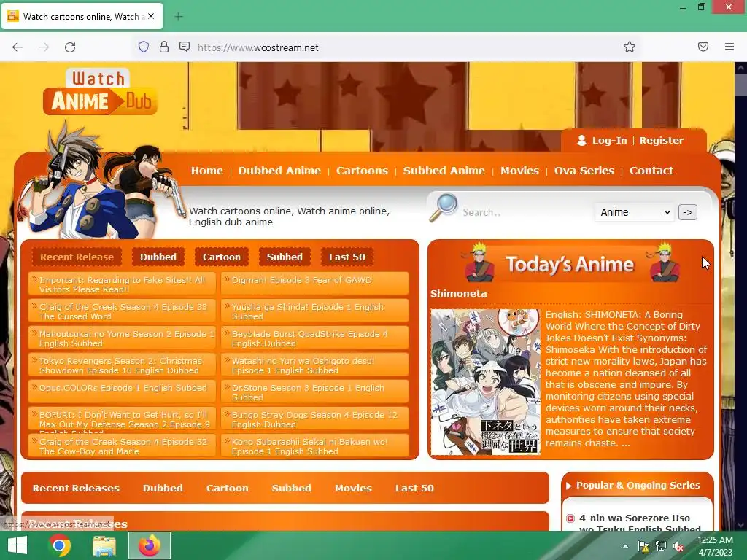Click the muted volume tray icon
This screenshot has height=560, width=747.
click(x=678, y=546)
